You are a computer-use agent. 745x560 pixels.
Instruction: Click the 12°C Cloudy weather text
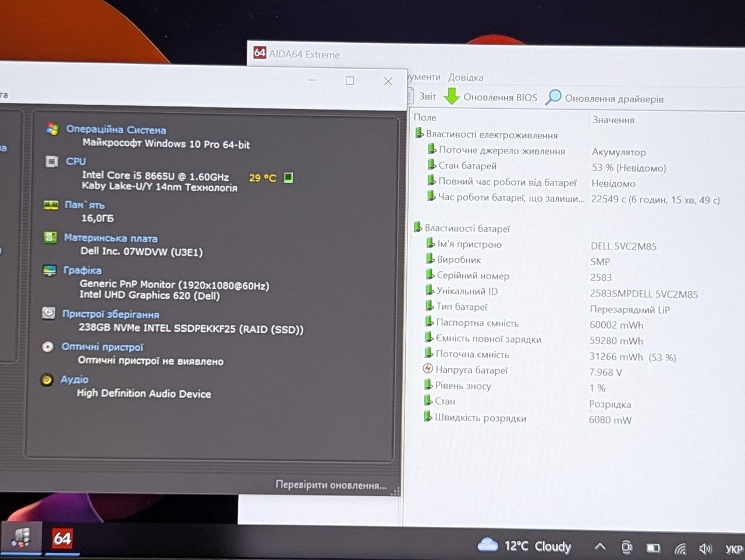538,547
